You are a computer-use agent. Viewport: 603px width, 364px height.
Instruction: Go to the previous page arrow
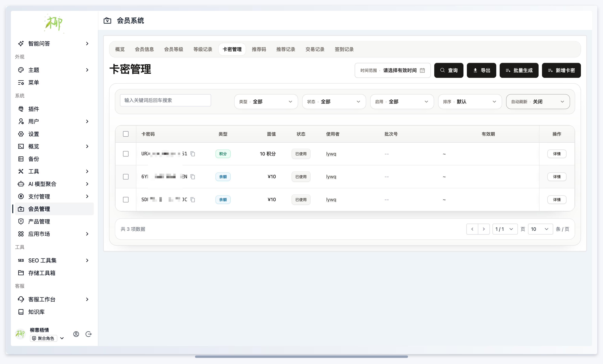click(x=472, y=229)
